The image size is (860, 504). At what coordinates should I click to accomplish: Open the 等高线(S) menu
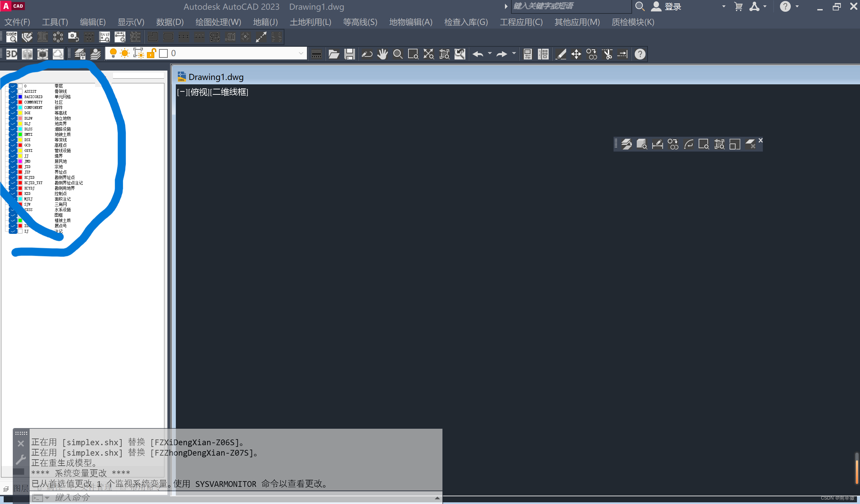tap(360, 22)
